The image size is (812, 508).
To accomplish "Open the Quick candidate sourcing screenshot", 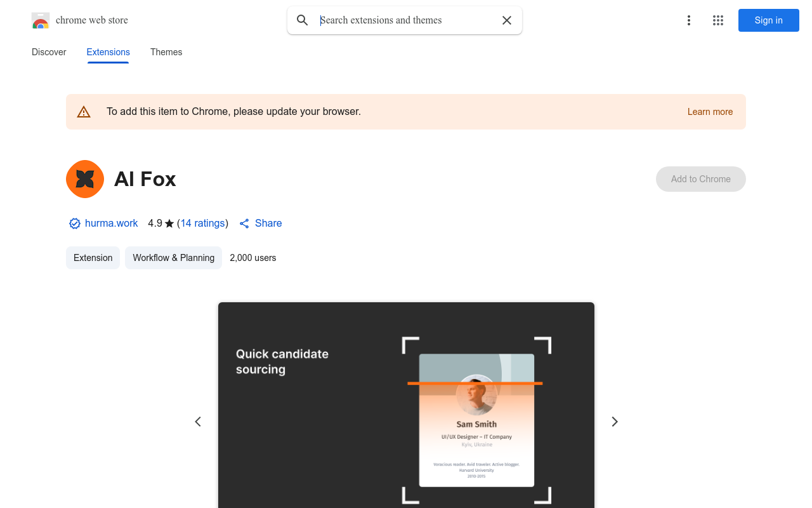I will (406, 405).
